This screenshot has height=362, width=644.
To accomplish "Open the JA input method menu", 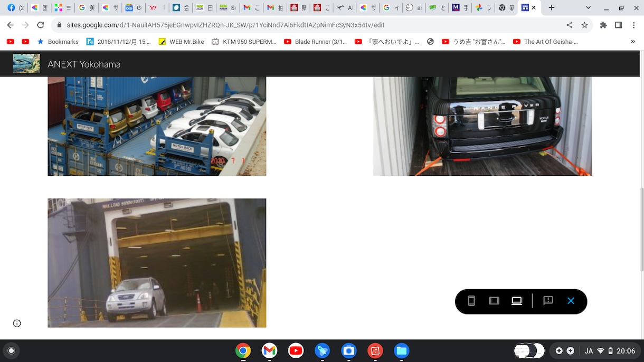I will pos(589,351).
